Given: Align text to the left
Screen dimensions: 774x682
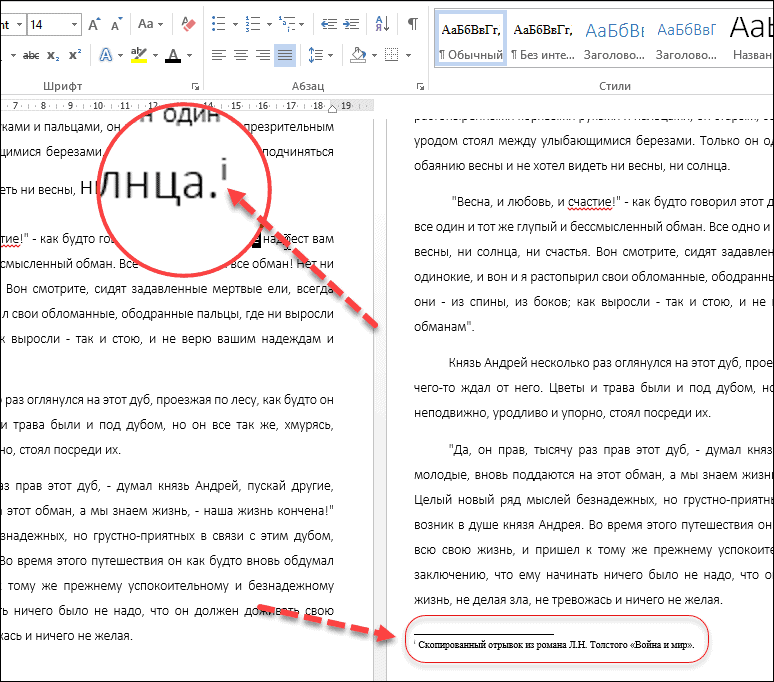Looking at the screenshot, I should (x=219, y=55).
